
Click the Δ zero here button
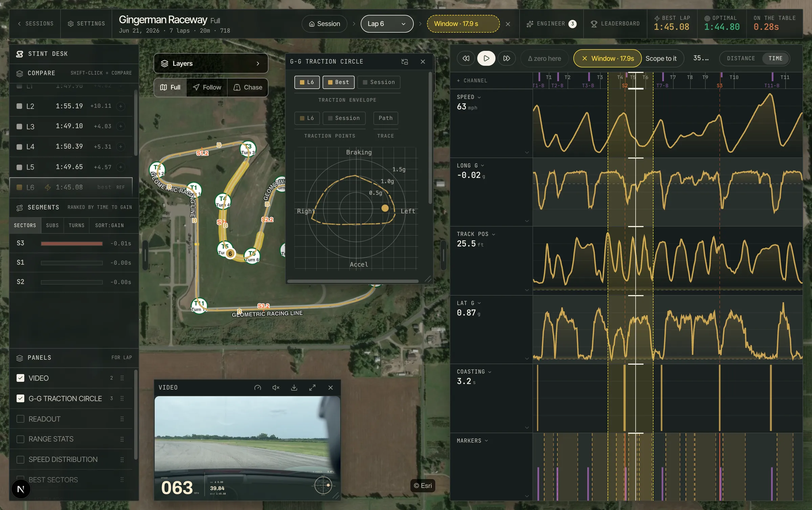coord(544,58)
